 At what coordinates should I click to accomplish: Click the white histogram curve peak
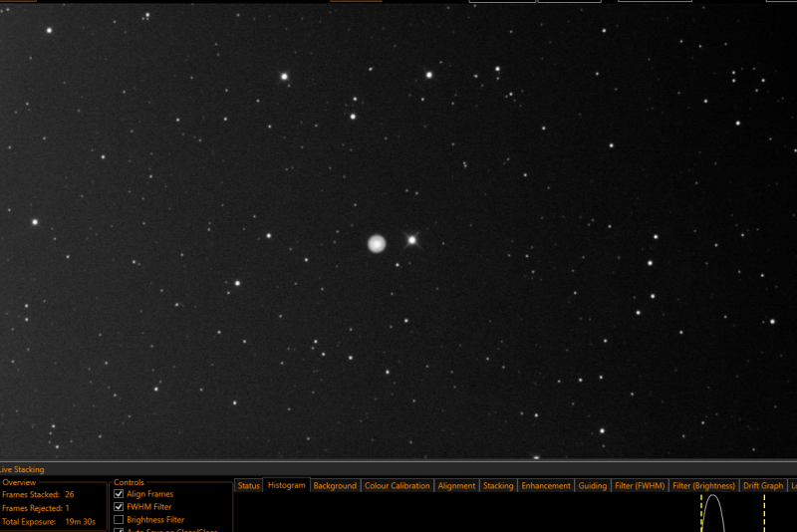[x=713, y=496]
